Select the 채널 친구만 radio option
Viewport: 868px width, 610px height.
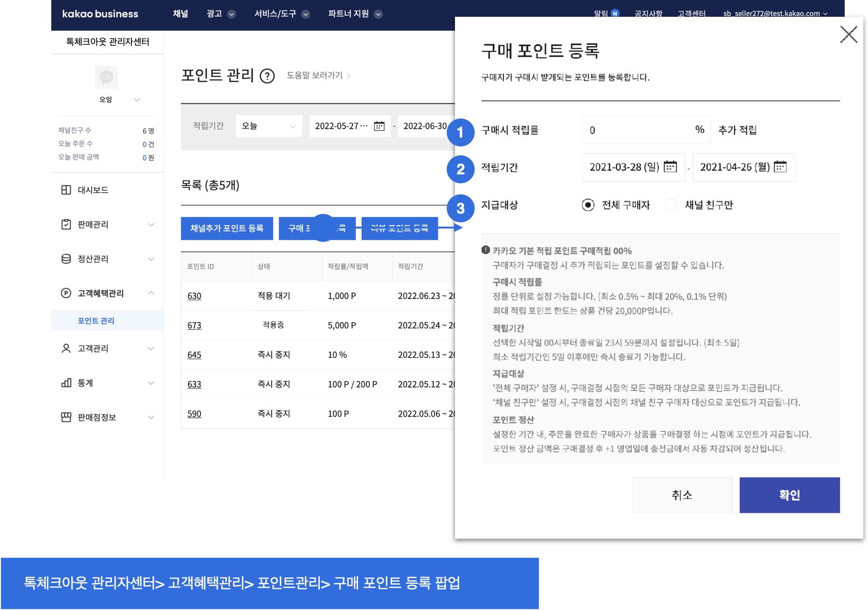671,205
